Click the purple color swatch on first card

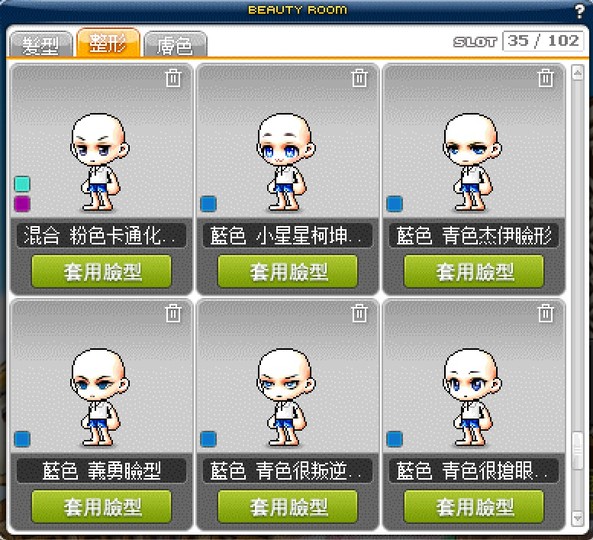(x=22, y=203)
